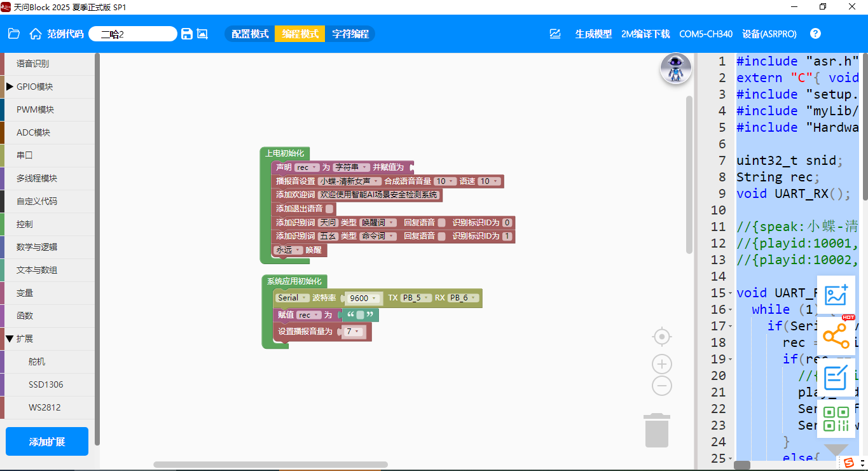Expand the GPIO模块 category

coord(10,87)
